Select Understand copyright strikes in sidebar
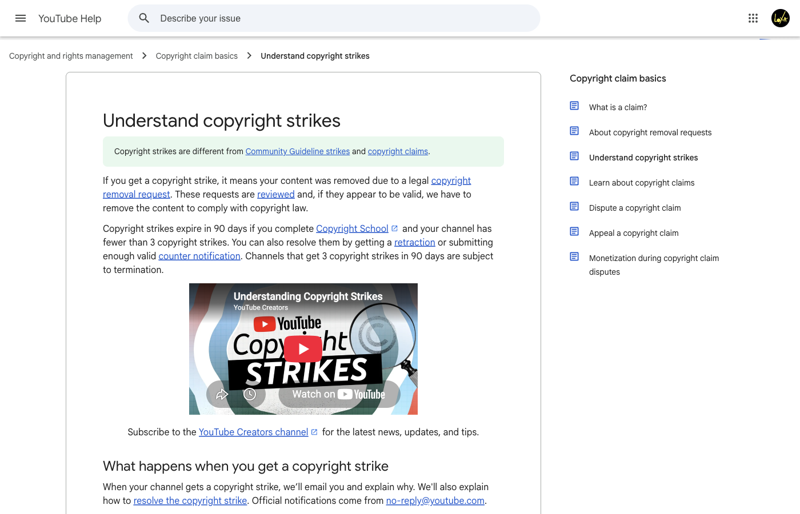This screenshot has height=514, width=800. (x=643, y=157)
